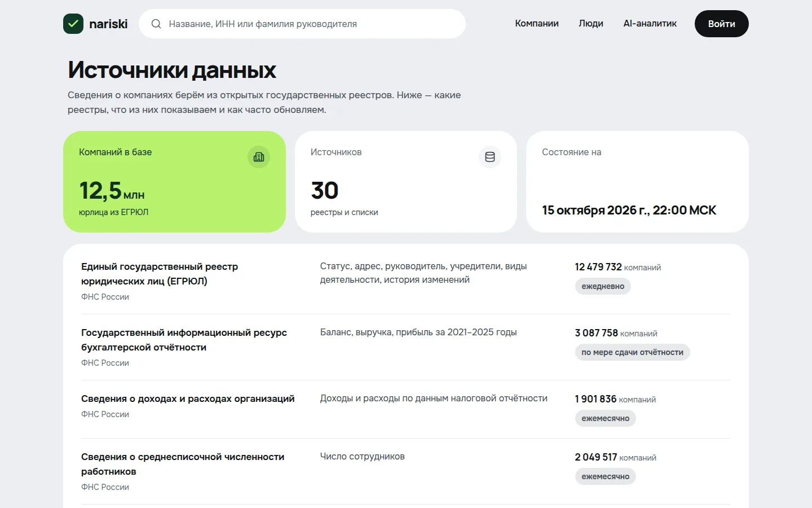Click the date 15 октября 2026 г., 22:00 МСК
The width and height of the screenshot is (812, 508).
629,210
